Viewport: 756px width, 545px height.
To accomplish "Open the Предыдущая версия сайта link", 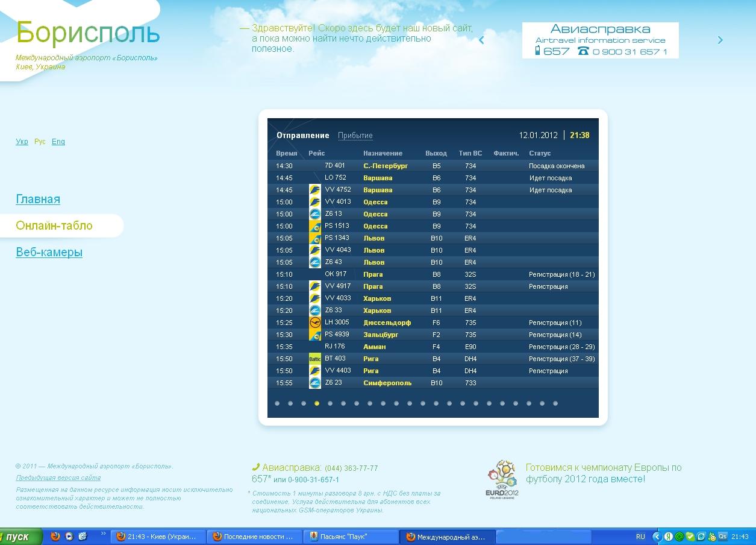I will [x=58, y=478].
